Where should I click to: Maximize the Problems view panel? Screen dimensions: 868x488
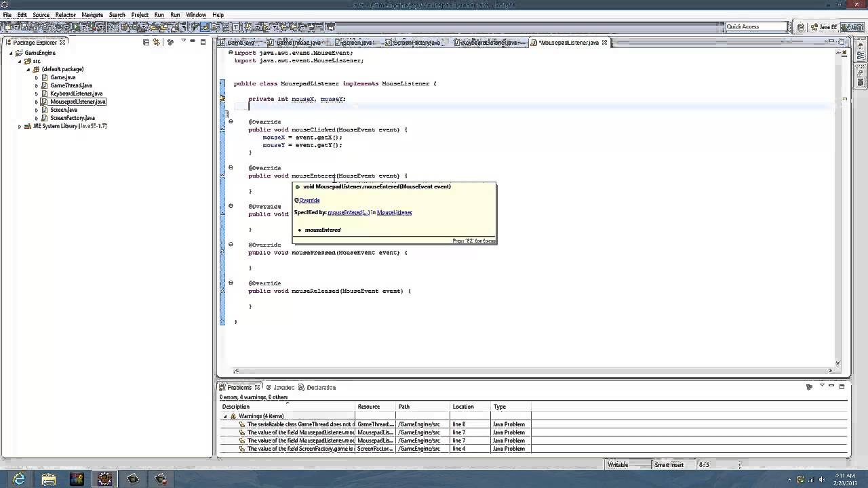[842, 387]
